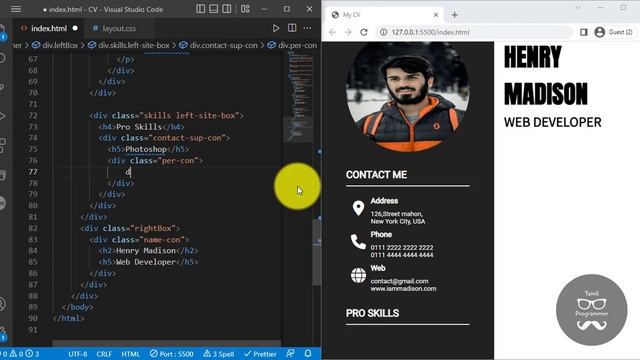This screenshot has width=640, height=360.
Task: Change UTF-8 file encoding
Action: (78, 354)
